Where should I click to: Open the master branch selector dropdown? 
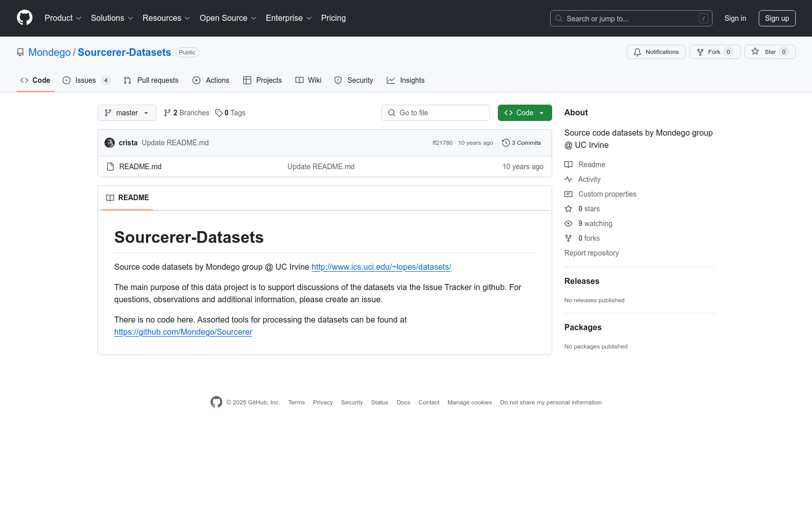127,113
